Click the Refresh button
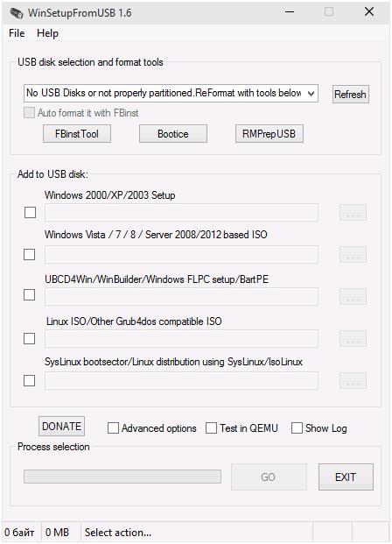 (350, 95)
